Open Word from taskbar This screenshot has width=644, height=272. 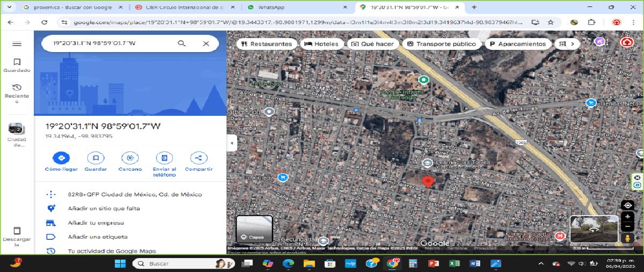tap(475, 263)
